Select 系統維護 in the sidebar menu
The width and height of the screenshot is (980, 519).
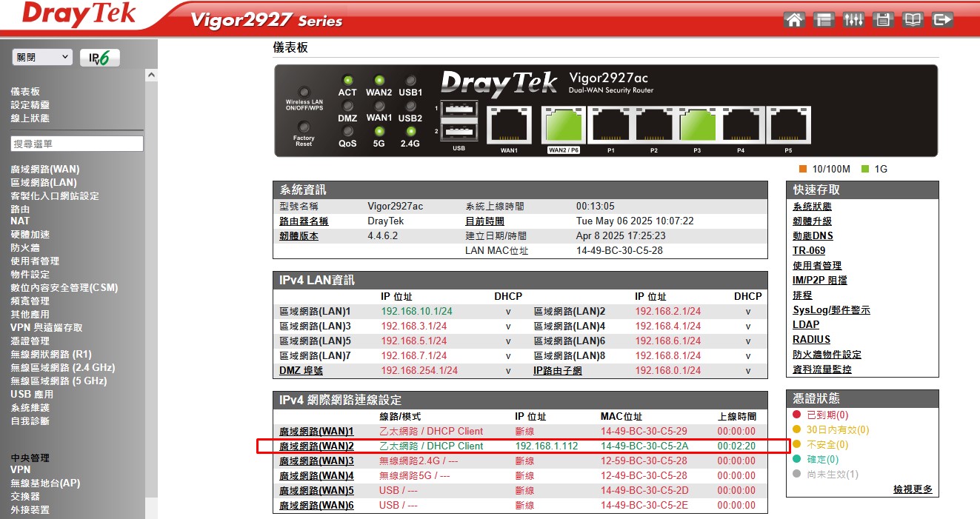(30, 408)
